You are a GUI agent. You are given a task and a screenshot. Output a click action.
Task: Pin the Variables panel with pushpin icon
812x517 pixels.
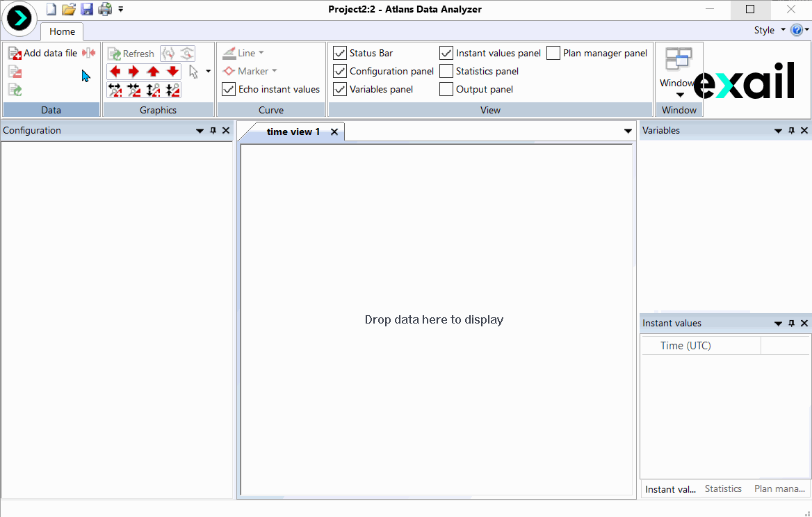click(x=791, y=131)
